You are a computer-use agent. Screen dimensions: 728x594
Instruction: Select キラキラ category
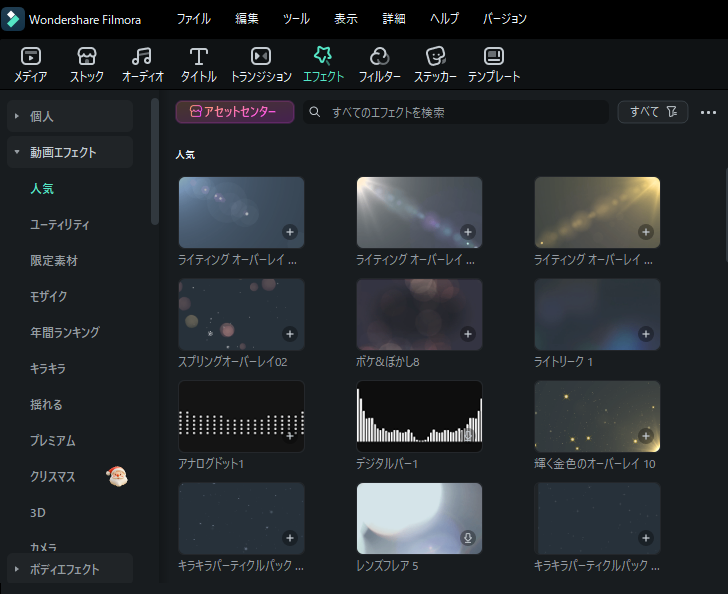tap(48, 369)
